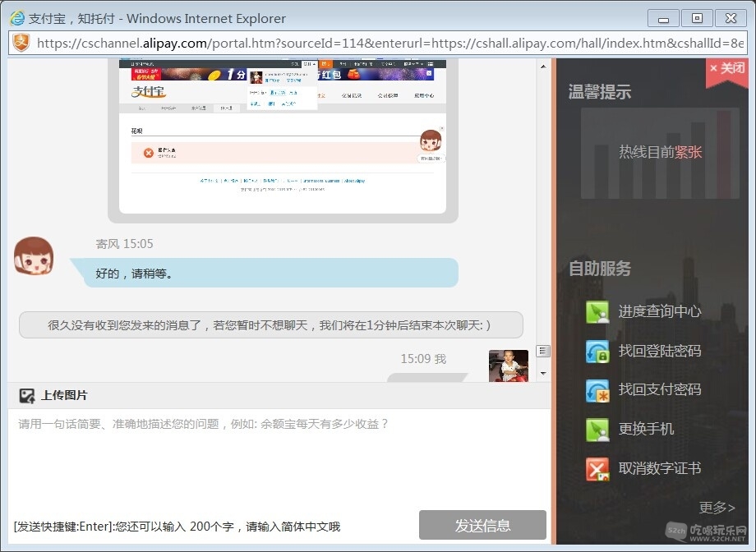Open 取消数字证书 link
The image size is (756, 552).
pos(660,468)
